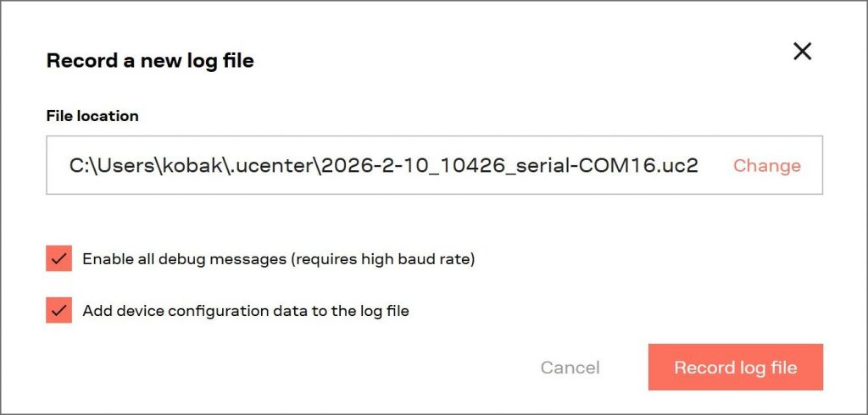Close the Record a new log file dialog

point(802,52)
